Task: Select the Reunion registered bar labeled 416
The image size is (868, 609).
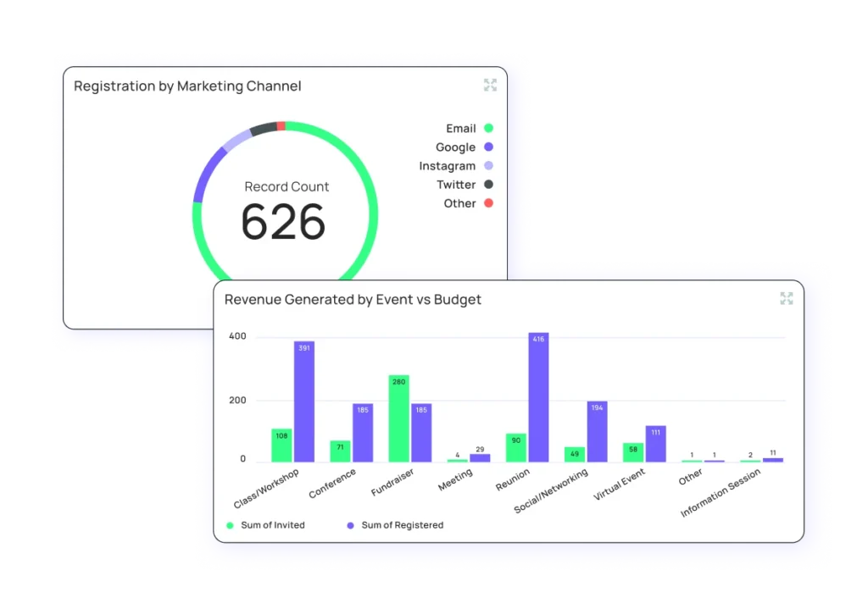Action: point(538,397)
